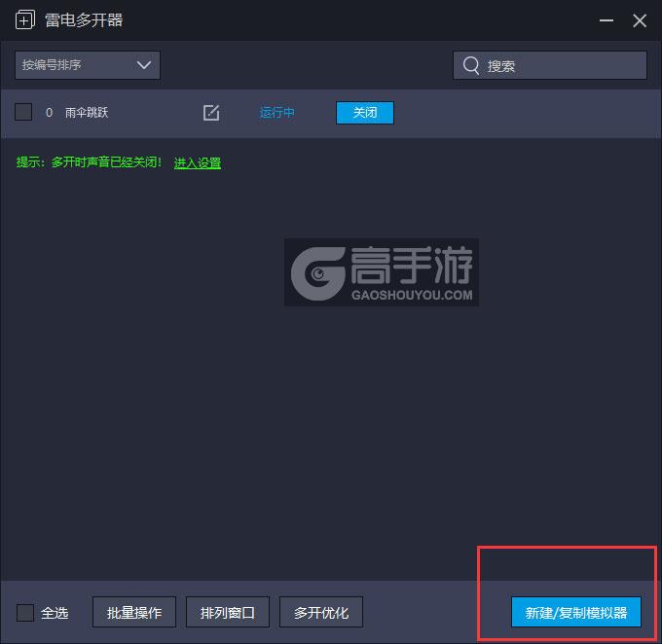
Task: Click the 批量操作 button
Action: coord(134,612)
